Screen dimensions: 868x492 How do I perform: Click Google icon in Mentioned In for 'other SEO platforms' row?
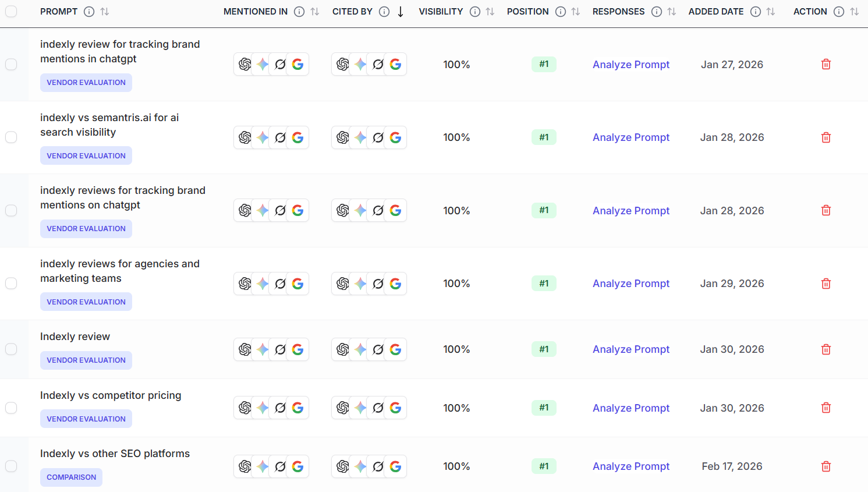point(297,466)
